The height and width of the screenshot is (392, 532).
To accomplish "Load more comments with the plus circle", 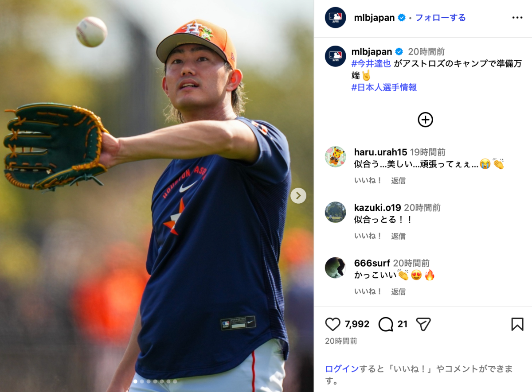I will 425,120.
